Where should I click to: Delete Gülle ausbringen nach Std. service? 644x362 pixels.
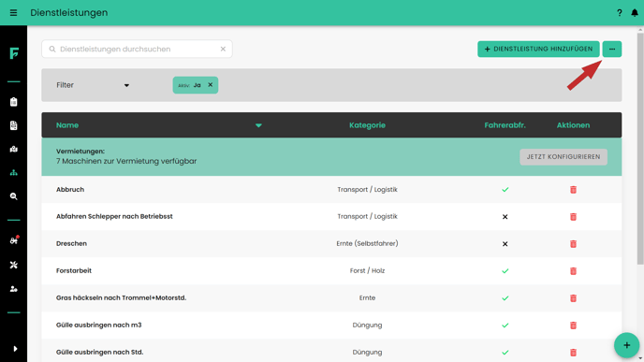pyautogui.click(x=574, y=352)
